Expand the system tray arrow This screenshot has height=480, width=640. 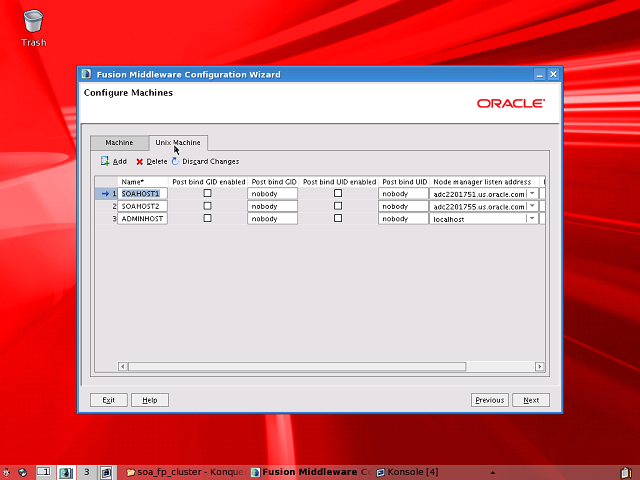click(493, 473)
